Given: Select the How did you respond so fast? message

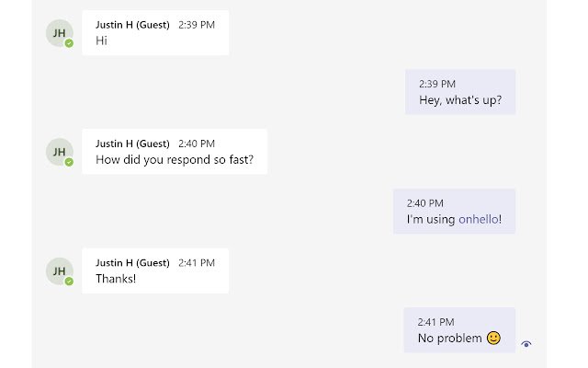Looking at the screenshot, I should [x=175, y=152].
